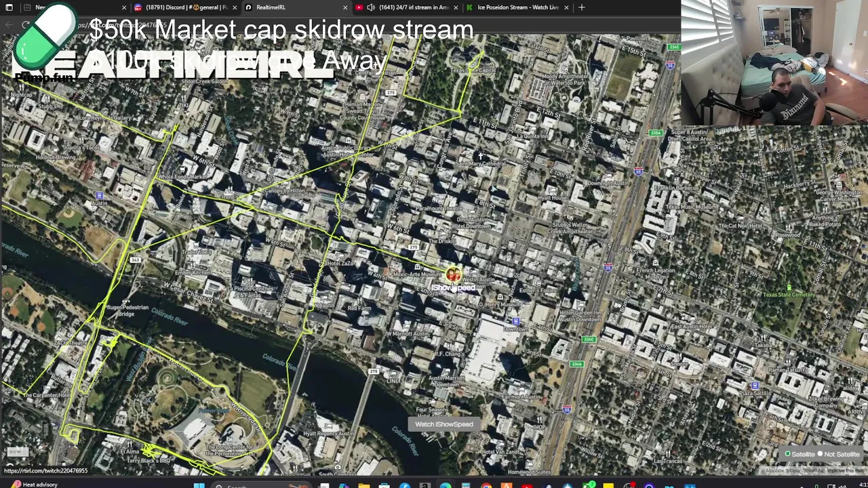The image size is (868, 488).
Task: Click the 'Zilker Brewing Company' map label
Action: click(826, 402)
